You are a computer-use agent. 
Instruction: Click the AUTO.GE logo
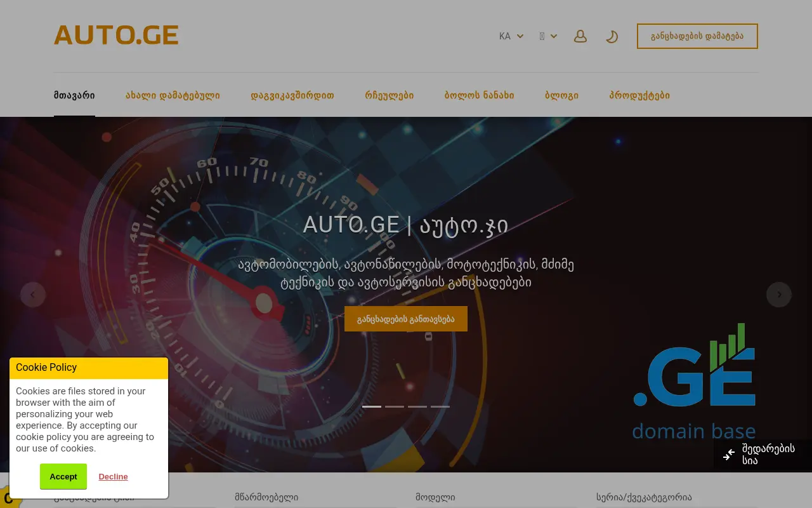click(116, 36)
